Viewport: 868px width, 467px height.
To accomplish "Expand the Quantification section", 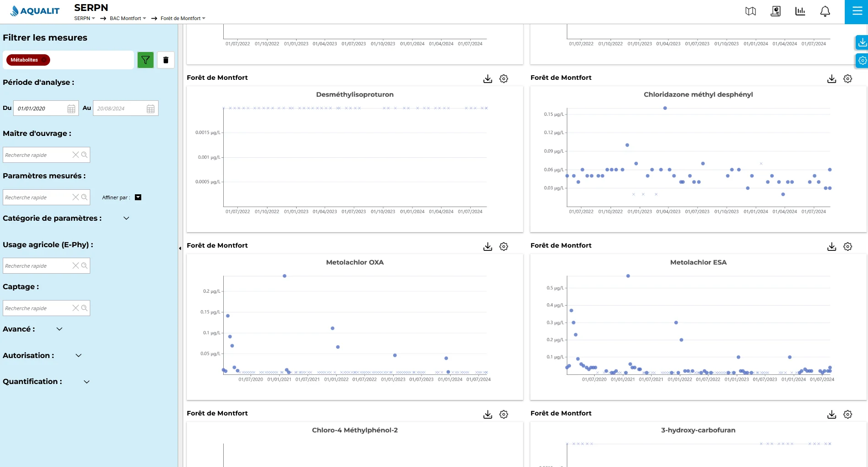I will point(87,382).
